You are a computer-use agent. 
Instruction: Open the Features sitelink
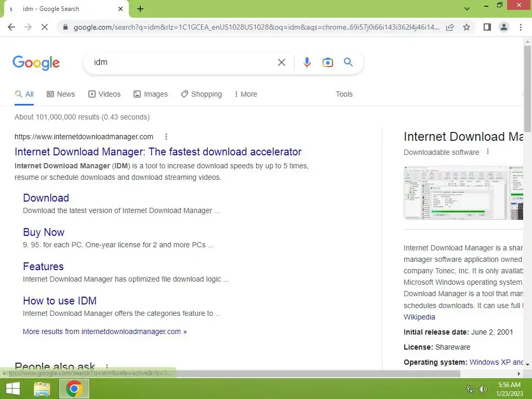pos(43,267)
